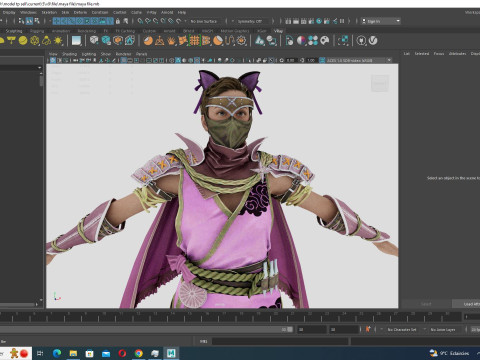Viewport: 480px width, 360px height.
Task: Click the flame volume grid shelf icon
Action: point(129,41)
